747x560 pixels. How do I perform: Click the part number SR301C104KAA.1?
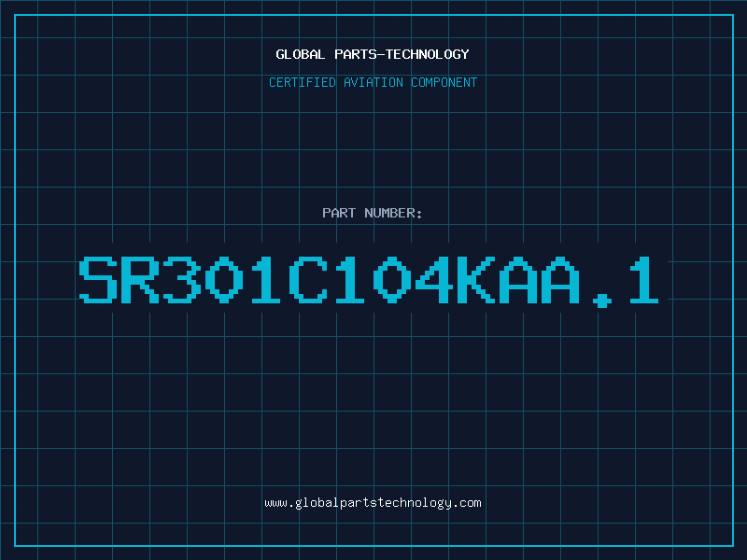pyautogui.click(x=369, y=281)
